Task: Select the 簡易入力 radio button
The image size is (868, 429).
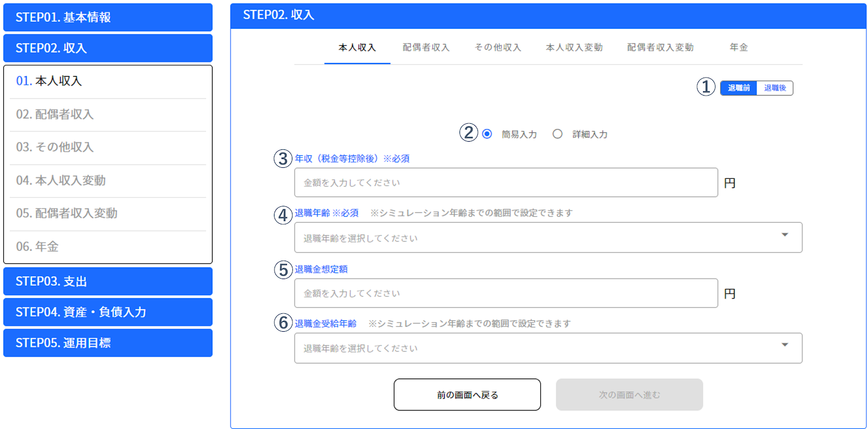Action: pos(487,134)
